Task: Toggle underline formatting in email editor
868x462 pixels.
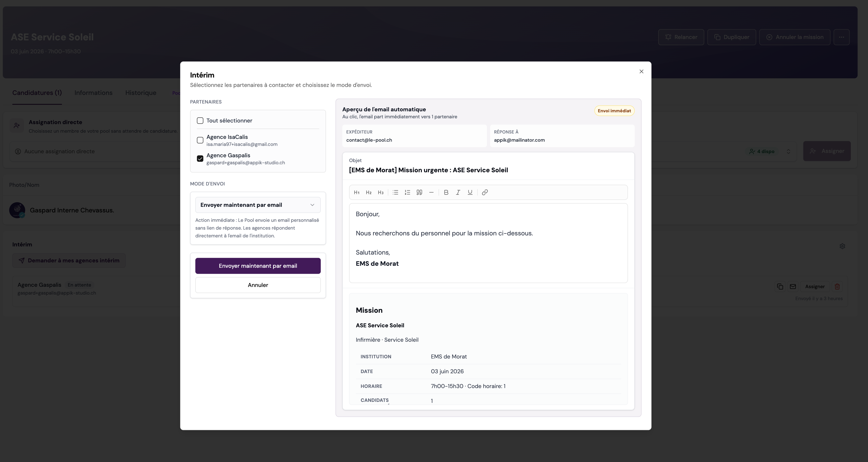Action: click(x=470, y=193)
